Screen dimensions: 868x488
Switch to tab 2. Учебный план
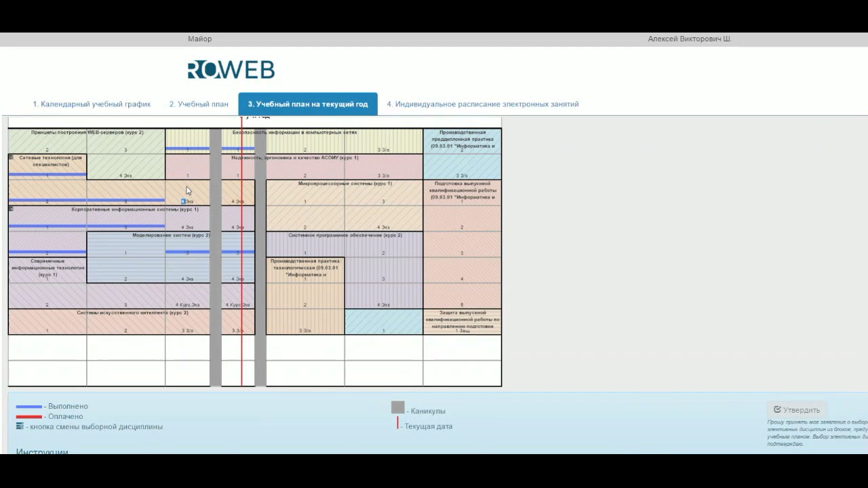coord(199,104)
